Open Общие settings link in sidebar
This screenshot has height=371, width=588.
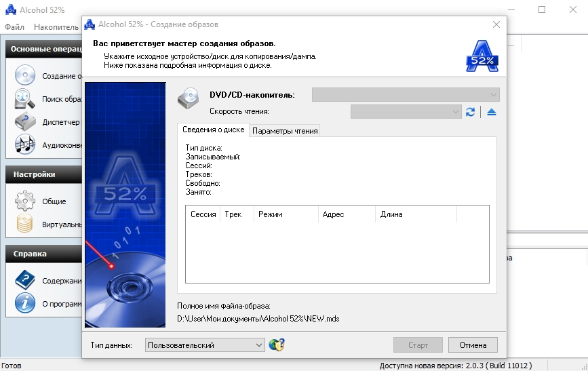54,201
